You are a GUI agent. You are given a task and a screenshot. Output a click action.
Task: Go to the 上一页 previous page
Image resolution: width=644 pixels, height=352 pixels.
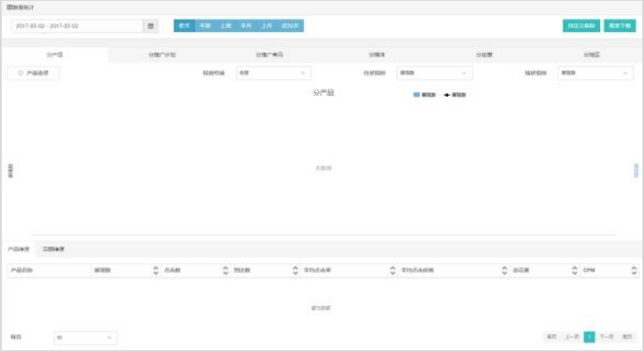[572, 337]
